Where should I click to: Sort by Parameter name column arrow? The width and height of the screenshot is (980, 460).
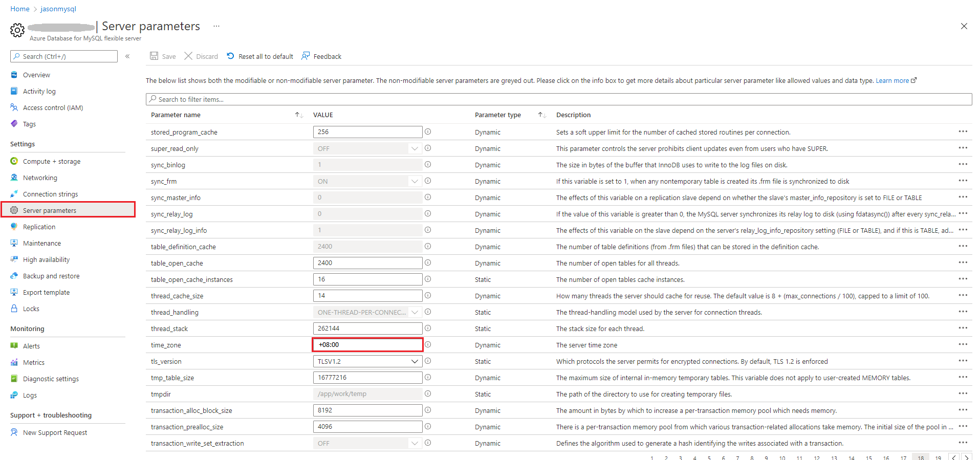[x=299, y=115]
